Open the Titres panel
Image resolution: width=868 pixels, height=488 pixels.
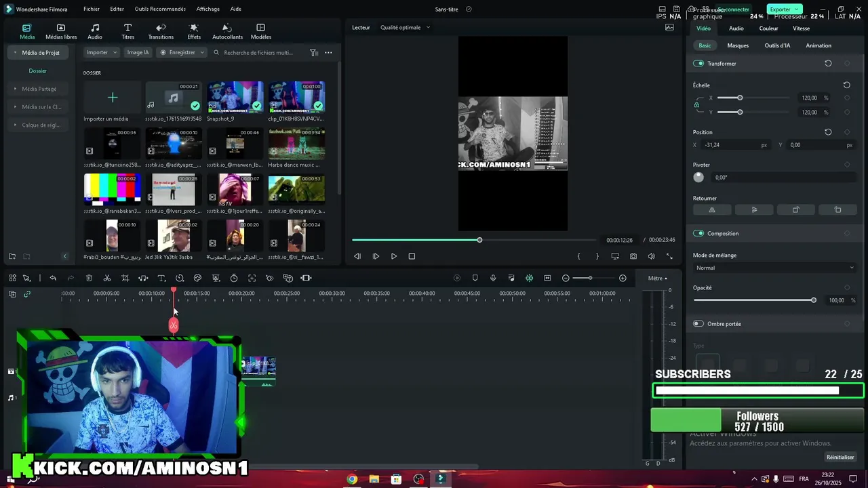tap(127, 32)
